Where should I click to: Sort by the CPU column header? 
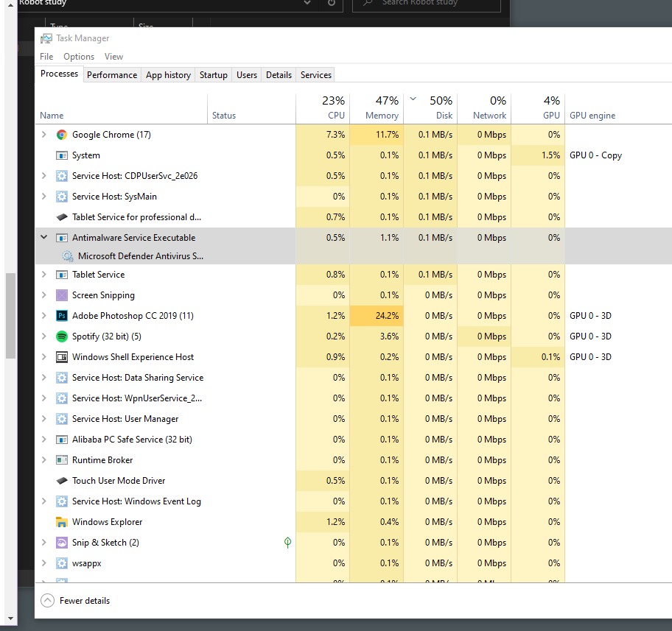tap(323, 108)
